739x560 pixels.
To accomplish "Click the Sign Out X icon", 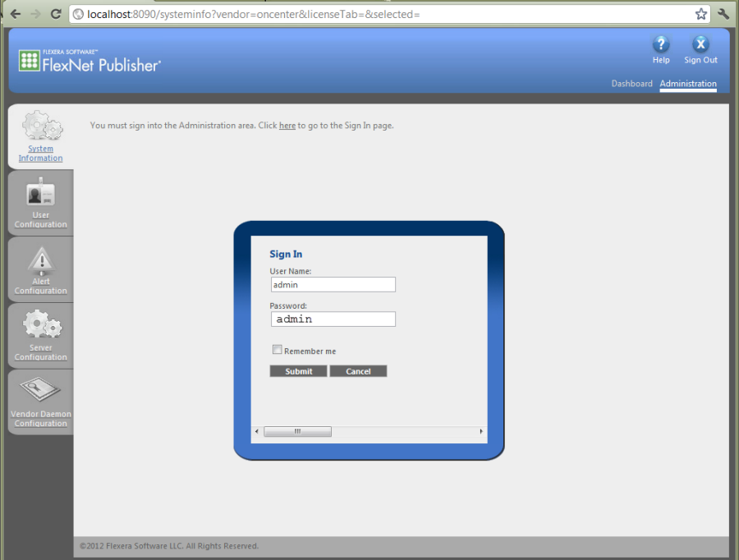I will [700, 44].
